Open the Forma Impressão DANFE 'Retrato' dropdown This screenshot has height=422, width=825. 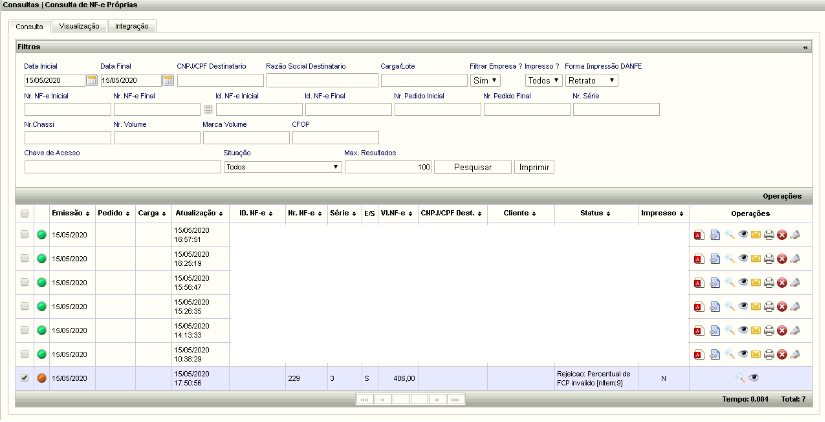click(x=591, y=81)
